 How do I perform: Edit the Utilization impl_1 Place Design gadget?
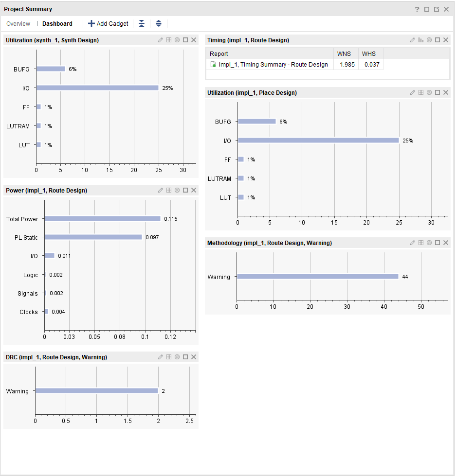tap(413, 92)
